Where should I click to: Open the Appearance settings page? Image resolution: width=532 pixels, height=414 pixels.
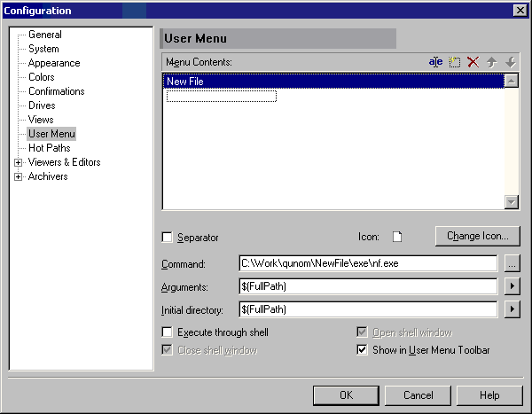point(54,63)
